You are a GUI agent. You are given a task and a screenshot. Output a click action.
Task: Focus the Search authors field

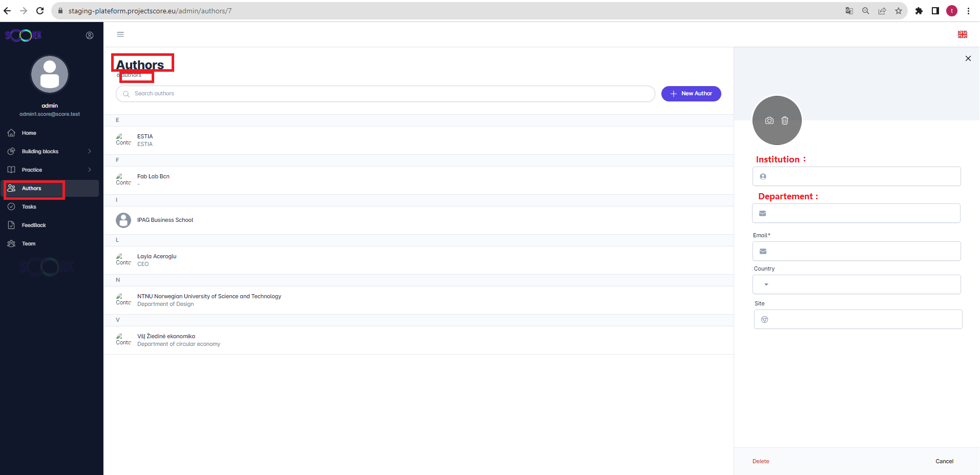389,94
